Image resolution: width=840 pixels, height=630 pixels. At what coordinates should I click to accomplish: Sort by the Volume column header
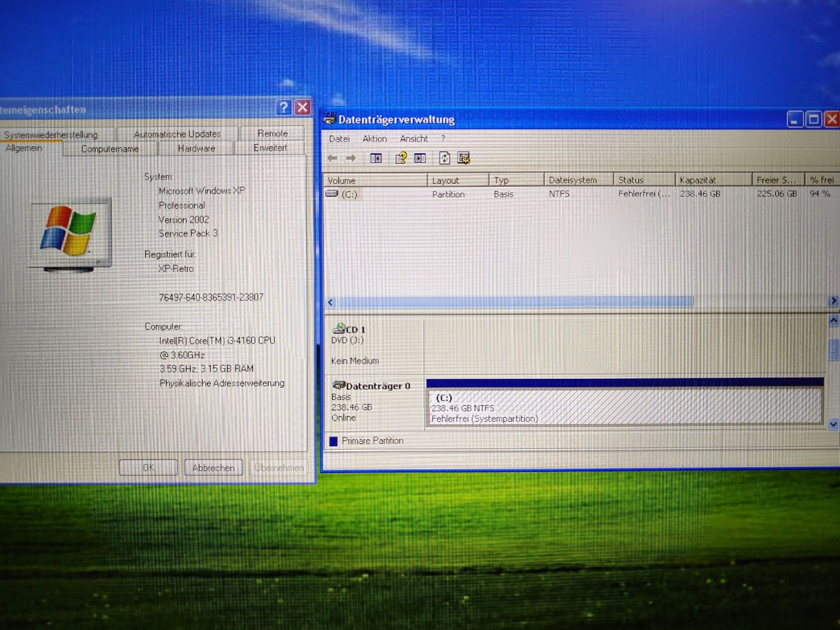click(x=375, y=180)
